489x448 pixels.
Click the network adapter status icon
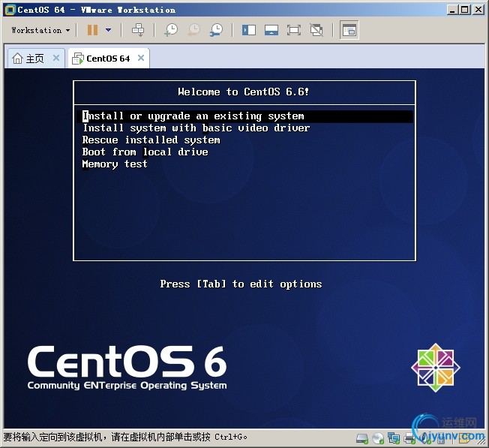pos(394,438)
